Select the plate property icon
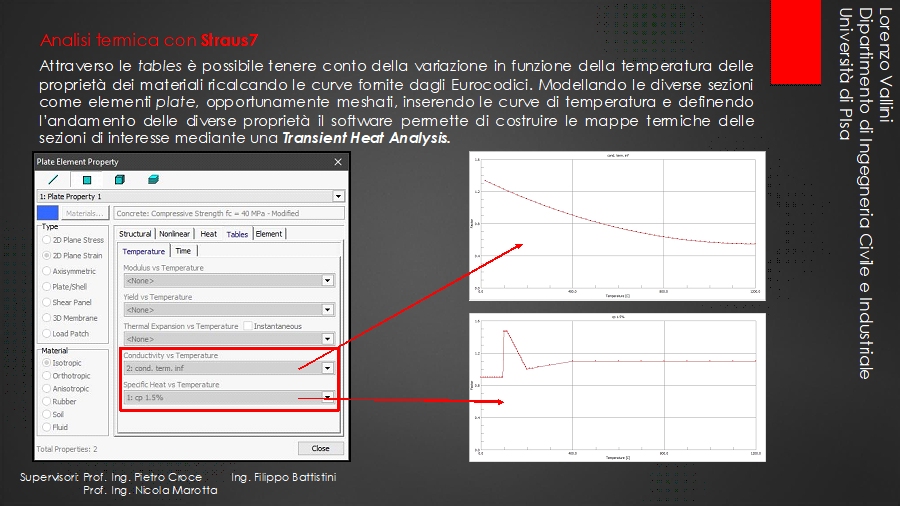 pos(87,180)
